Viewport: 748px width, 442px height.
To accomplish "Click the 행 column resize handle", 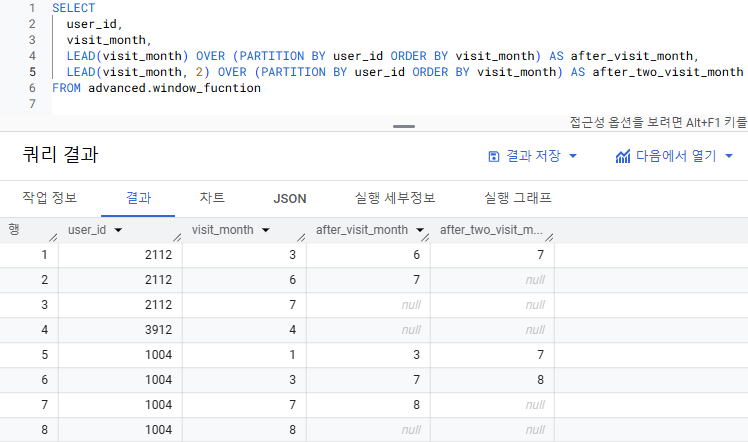I will pyautogui.click(x=53, y=237).
